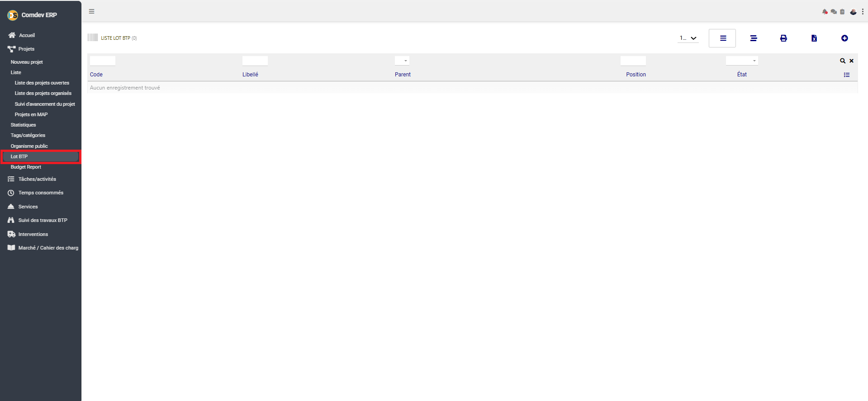Switch to the hierarchical tree view icon
Viewport: 868px width, 401px height.
(x=754, y=38)
